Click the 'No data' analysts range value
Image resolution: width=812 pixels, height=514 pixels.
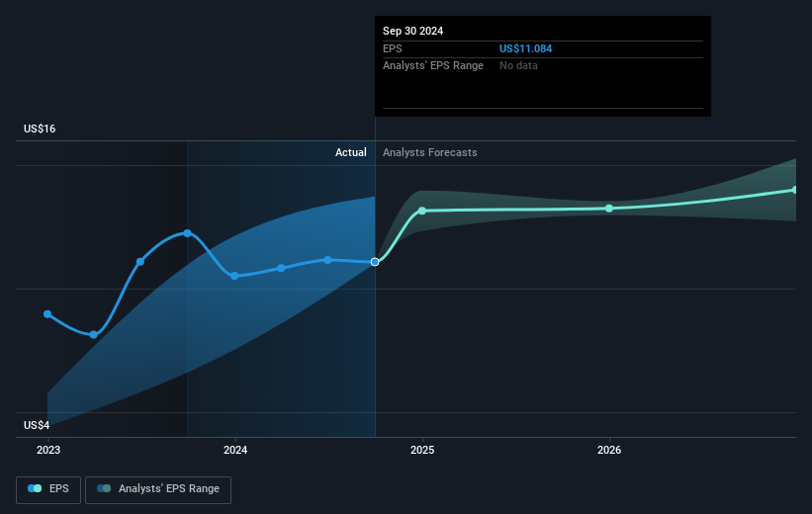(518, 66)
